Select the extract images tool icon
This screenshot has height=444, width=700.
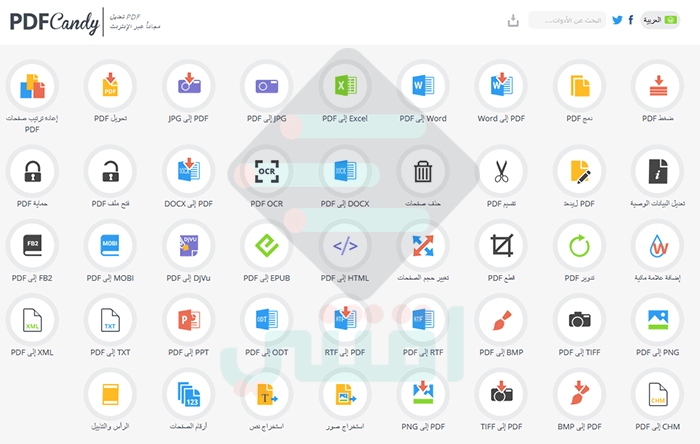click(x=345, y=394)
